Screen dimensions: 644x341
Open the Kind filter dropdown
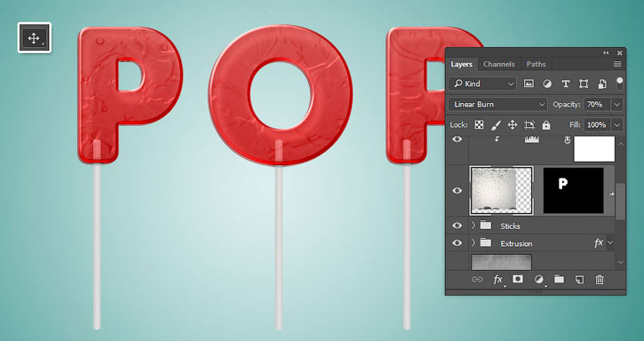point(482,83)
